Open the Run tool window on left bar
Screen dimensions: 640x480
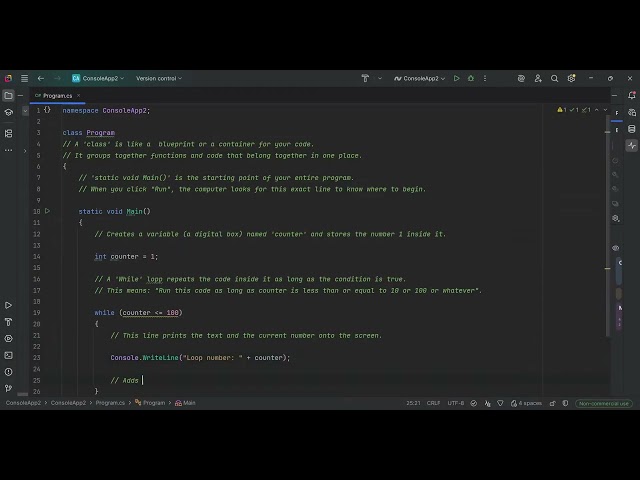pyautogui.click(x=8, y=305)
